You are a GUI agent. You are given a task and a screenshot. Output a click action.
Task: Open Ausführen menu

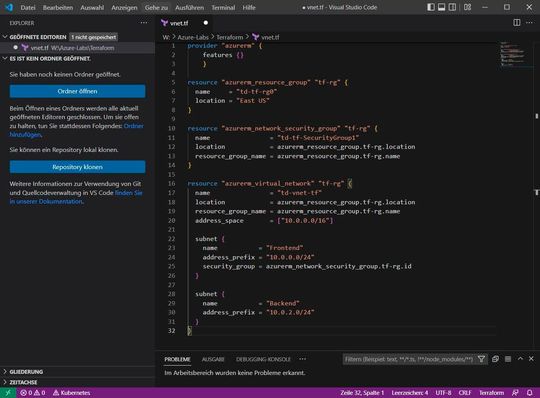pos(189,7)
